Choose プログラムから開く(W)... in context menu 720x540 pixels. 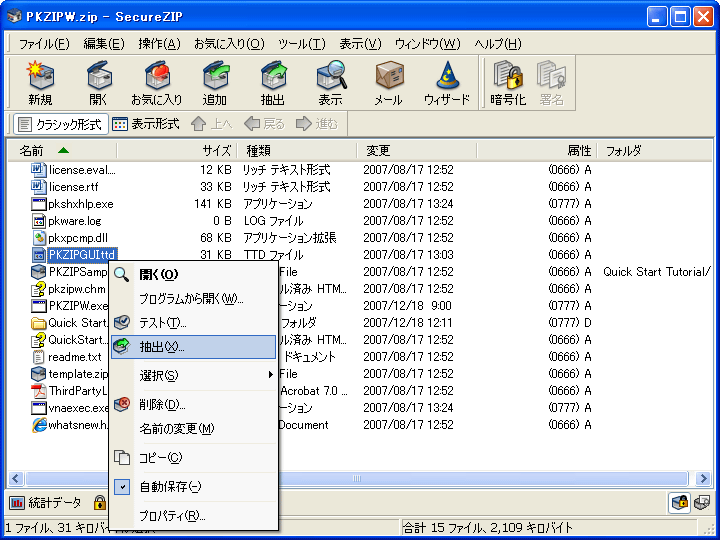pos(194,299)
